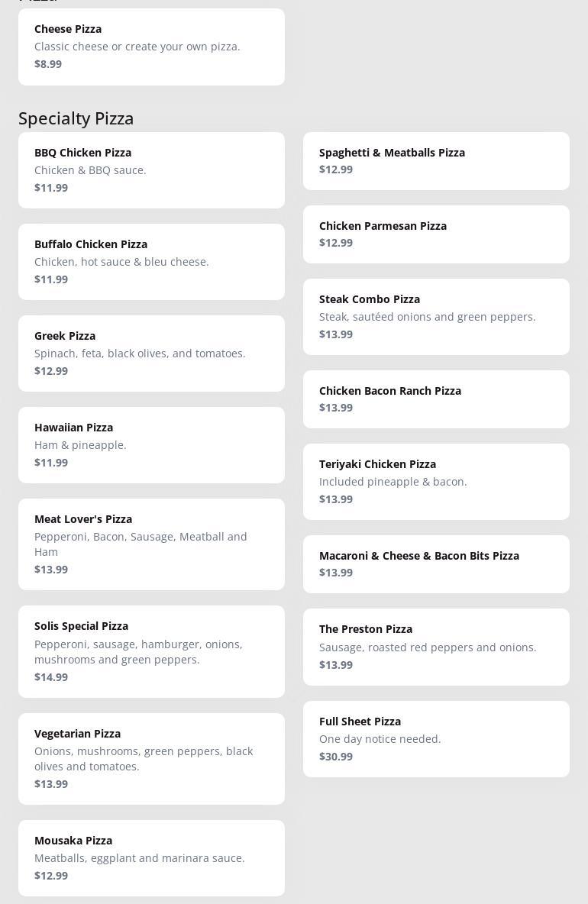
Task: Select the Cheese Pizza menu item
Action: (x=152, y=47)
